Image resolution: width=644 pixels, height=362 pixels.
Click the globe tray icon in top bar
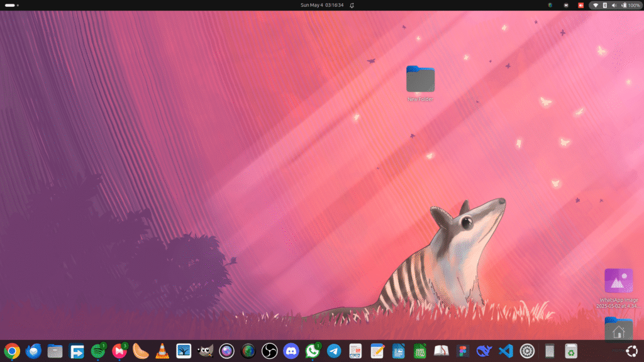point(550,5)
